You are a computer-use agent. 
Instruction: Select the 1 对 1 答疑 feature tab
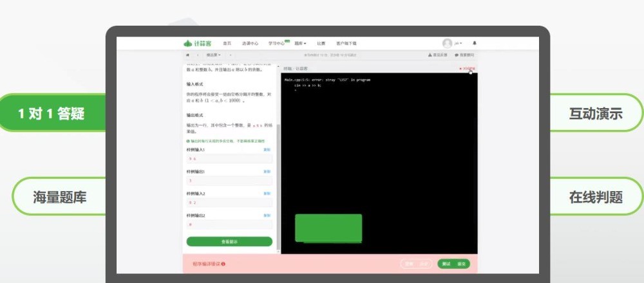(53, 113)
